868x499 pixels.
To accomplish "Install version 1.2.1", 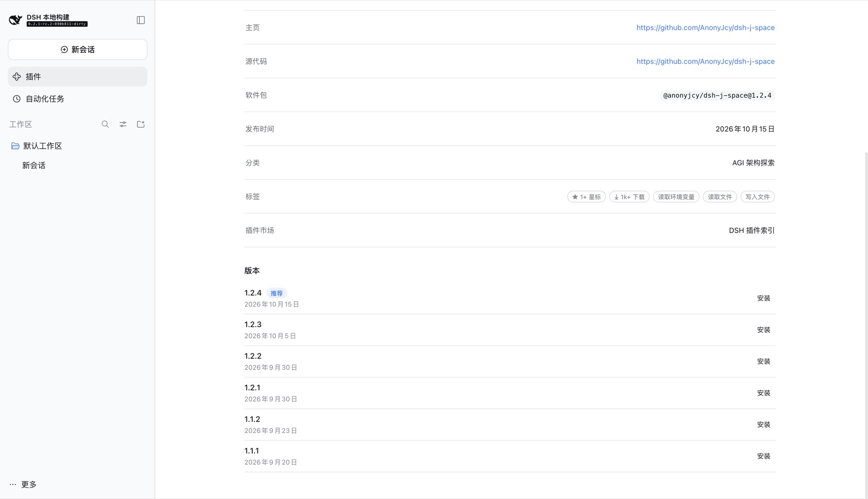I will pos(763,393).
